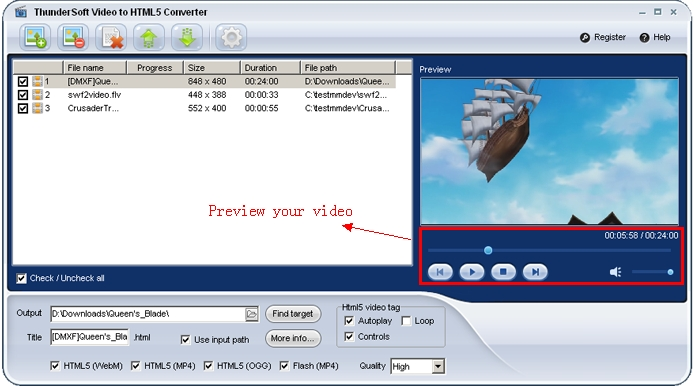Click the film icon of row 1

coord(38,81)
